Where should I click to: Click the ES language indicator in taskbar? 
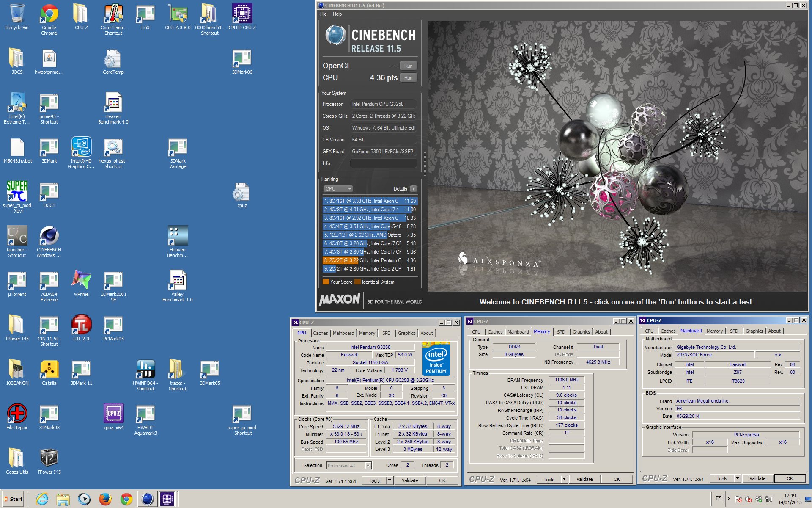pos(719,498)
